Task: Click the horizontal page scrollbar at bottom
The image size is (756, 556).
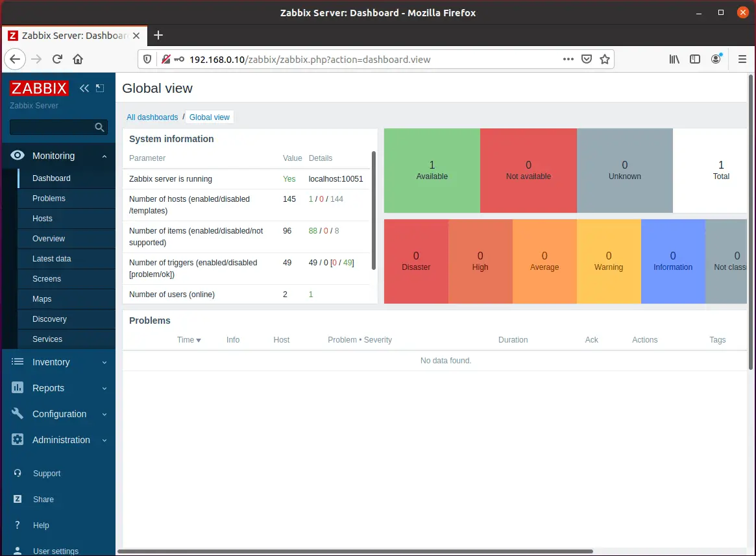Action: (x=356, y=551)
